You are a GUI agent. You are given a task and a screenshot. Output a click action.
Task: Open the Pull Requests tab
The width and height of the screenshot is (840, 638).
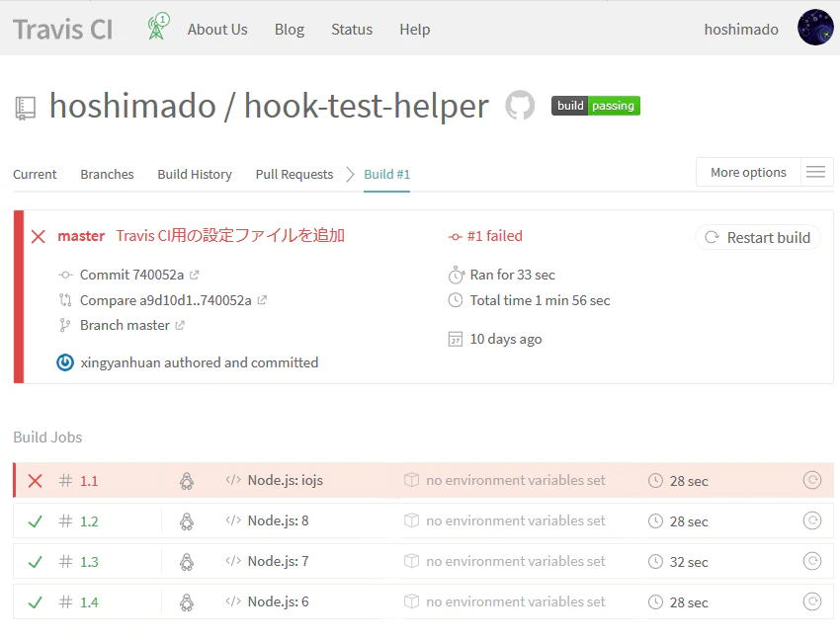pos(294,175)
